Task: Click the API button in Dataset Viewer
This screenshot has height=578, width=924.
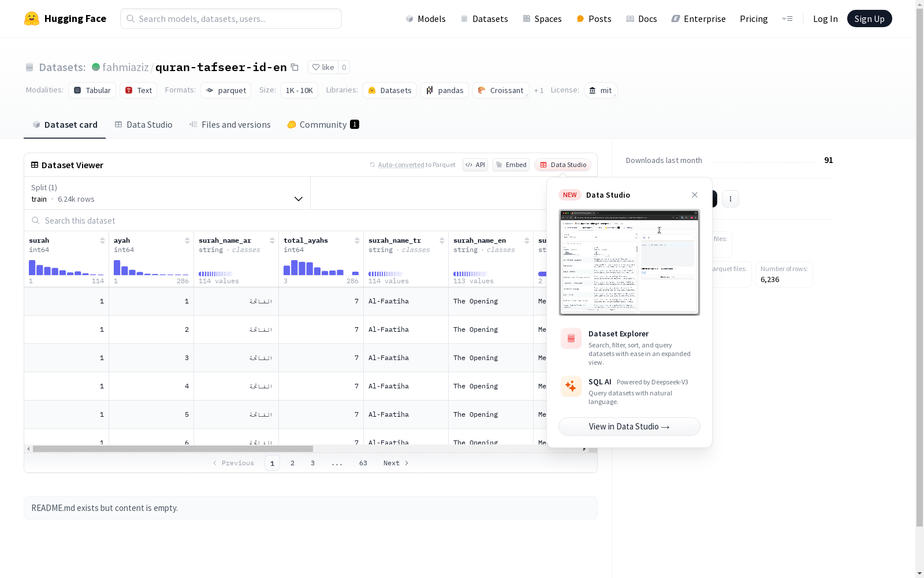Action: [475, 165]
